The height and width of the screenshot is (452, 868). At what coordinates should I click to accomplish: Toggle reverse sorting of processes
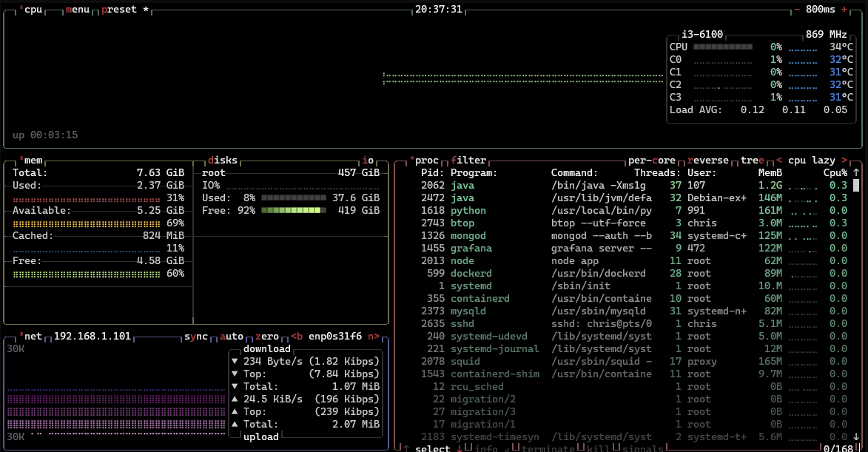(x=708, y=161)
